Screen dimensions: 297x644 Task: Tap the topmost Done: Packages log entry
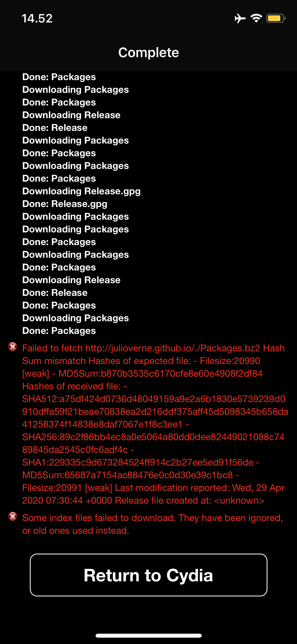59,77
